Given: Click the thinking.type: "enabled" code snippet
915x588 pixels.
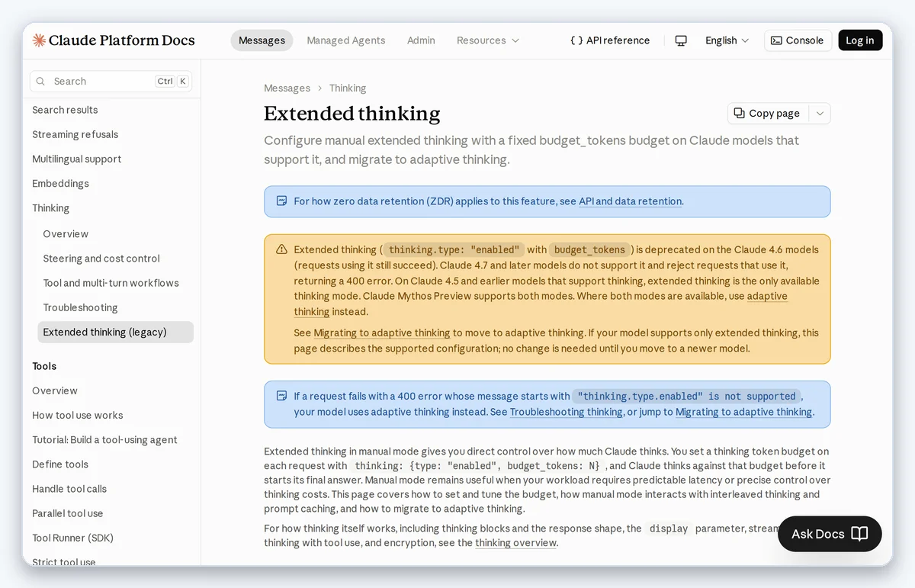Looking at the screenshot, I should (454, 249).
